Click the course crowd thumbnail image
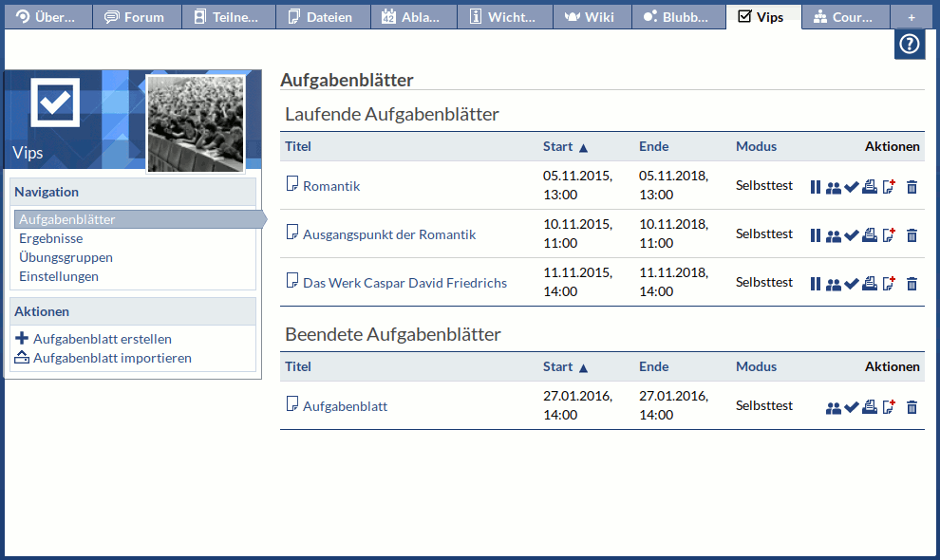 [x=196, y=123]
